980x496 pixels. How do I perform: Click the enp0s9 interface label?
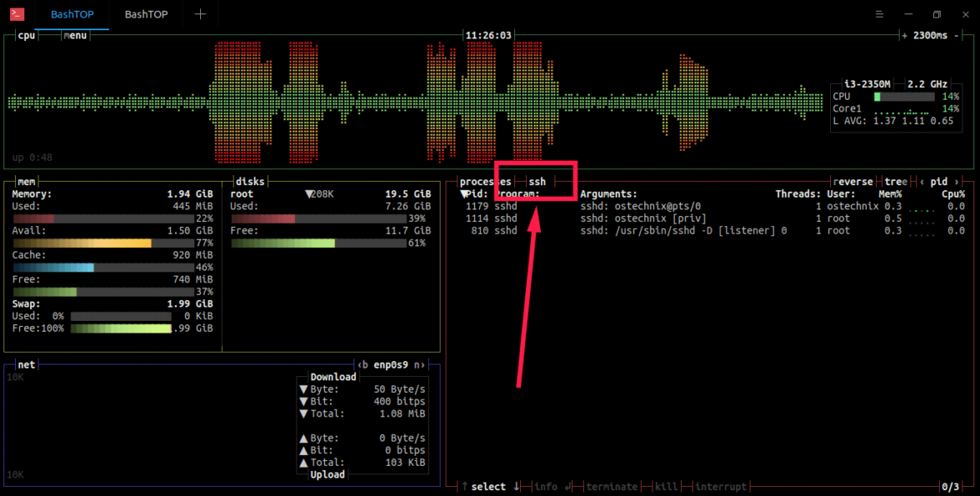390,364
